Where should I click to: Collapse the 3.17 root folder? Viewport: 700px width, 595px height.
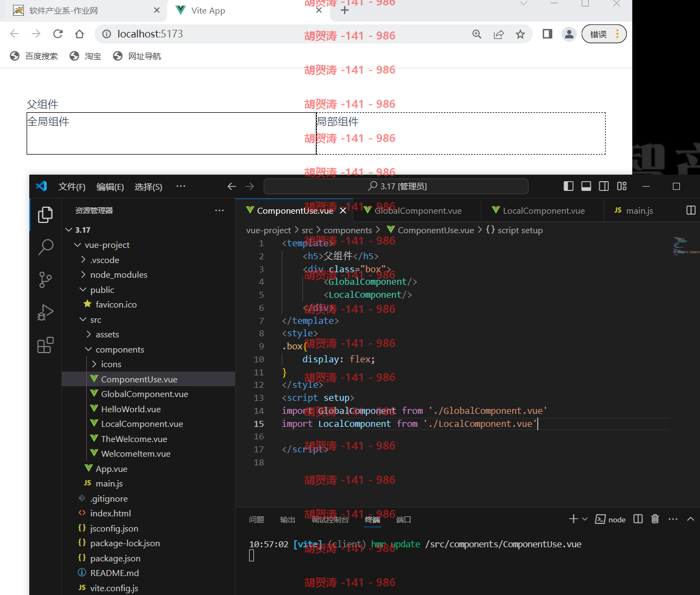[x=148, y=230]
